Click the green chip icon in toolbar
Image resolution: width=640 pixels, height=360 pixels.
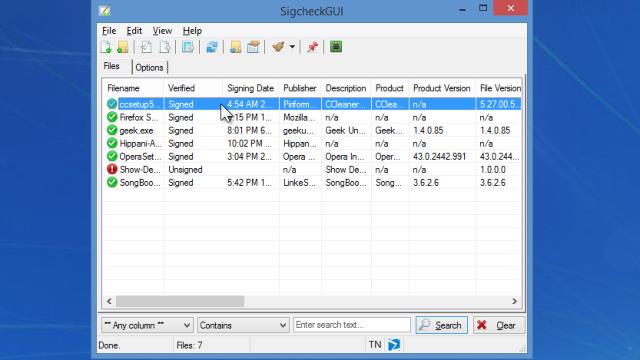pos(336,47)
